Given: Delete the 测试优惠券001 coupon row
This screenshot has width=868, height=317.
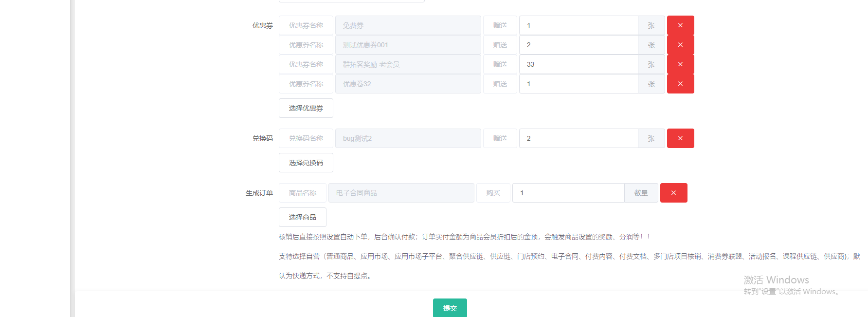Looking at the screenshot, I should click(x=680, y=45).
